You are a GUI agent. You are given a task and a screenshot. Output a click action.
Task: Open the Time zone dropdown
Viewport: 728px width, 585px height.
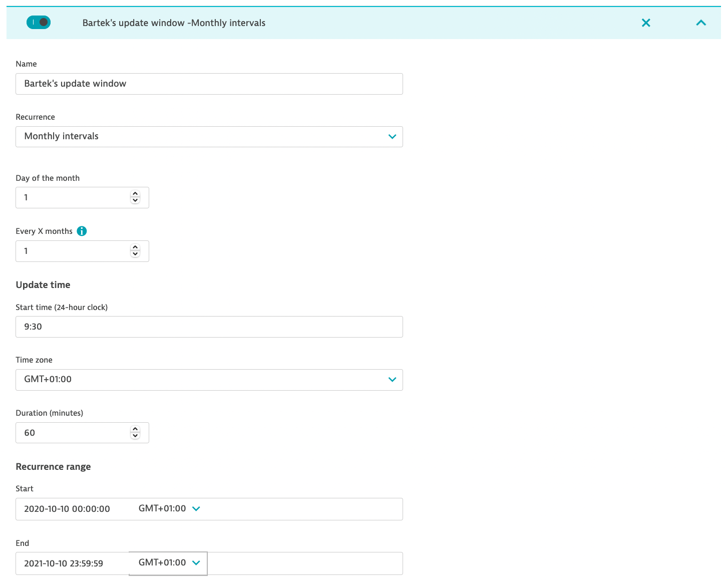pyautogui.click(x=209, y=380)
